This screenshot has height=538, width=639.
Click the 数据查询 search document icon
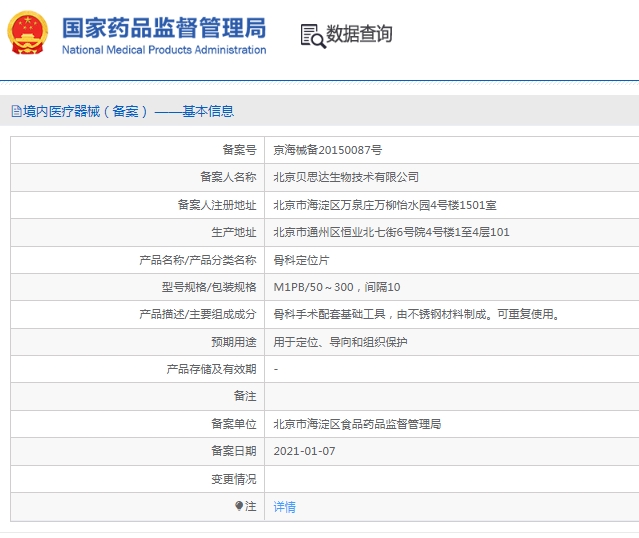[x=313, y=36]
